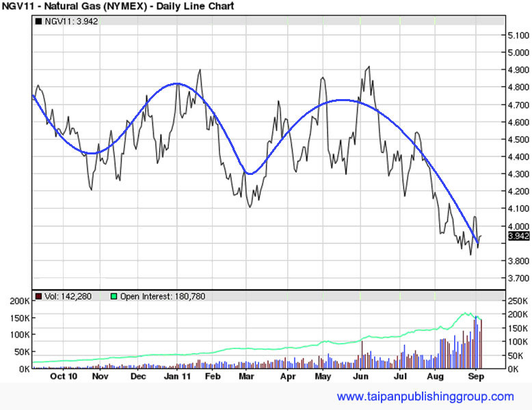Click the 4.900 price axis label
This screenshot has width=532, height=410.
518,70
